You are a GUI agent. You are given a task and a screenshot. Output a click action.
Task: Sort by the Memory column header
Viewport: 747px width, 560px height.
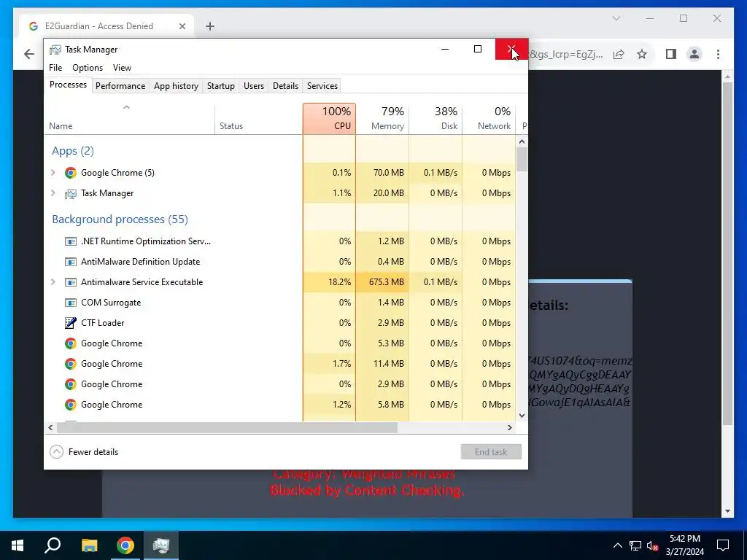tap(382, 119)
